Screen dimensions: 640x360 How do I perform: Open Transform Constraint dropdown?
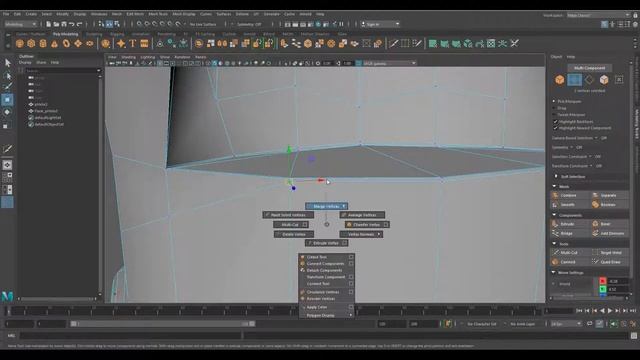[591, 166]
